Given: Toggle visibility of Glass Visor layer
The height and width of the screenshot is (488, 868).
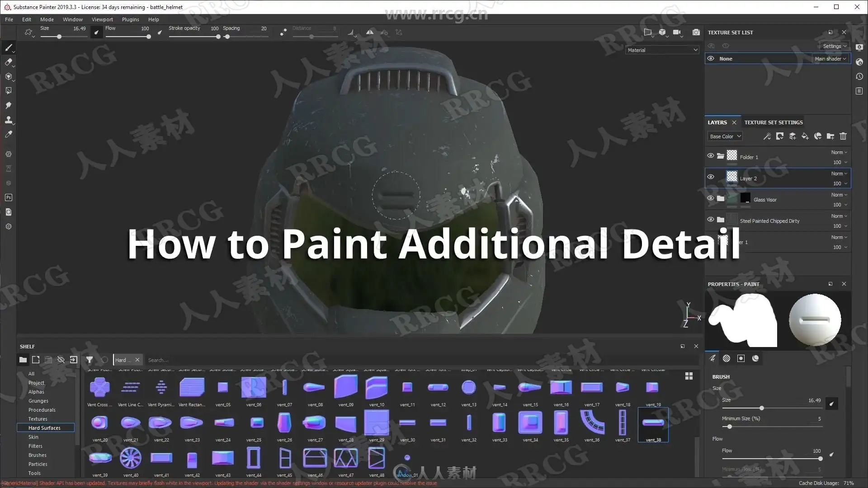Looking at the screenshot, I should click(711, 198).
